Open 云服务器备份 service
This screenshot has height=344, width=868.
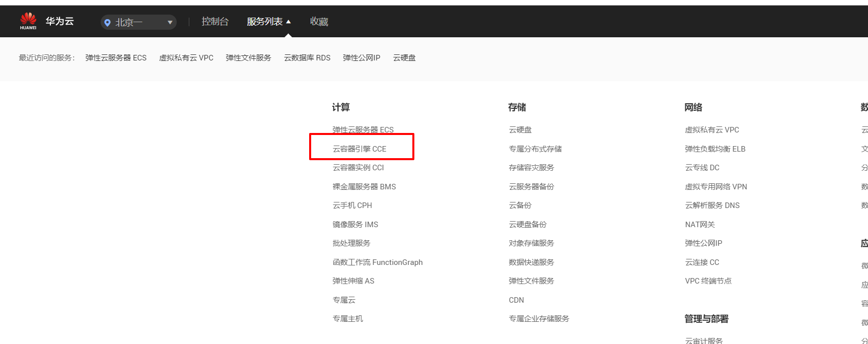coord(532,187)
